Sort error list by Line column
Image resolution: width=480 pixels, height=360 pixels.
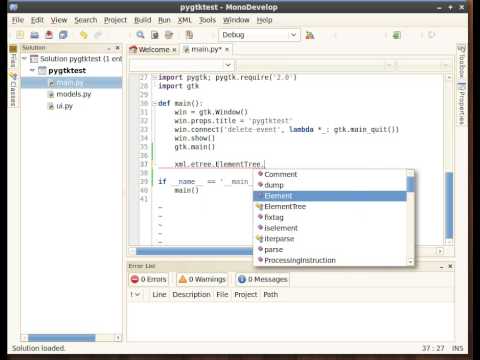159,295
